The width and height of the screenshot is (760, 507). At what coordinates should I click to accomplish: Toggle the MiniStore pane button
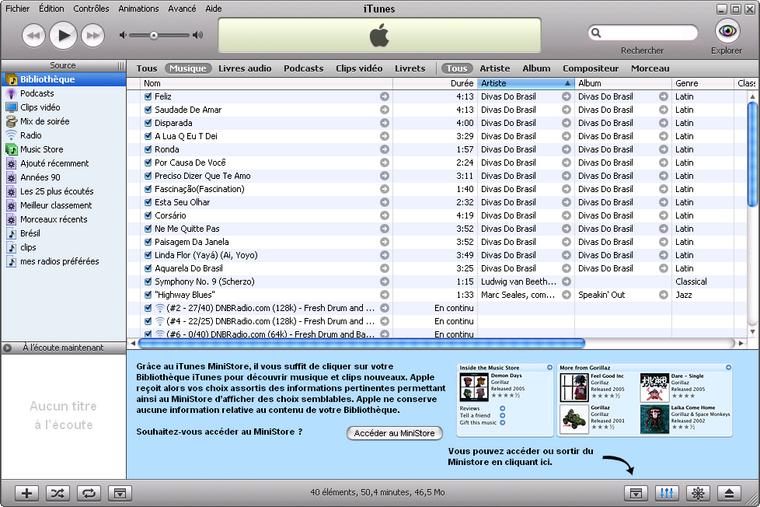pos(636,493)
